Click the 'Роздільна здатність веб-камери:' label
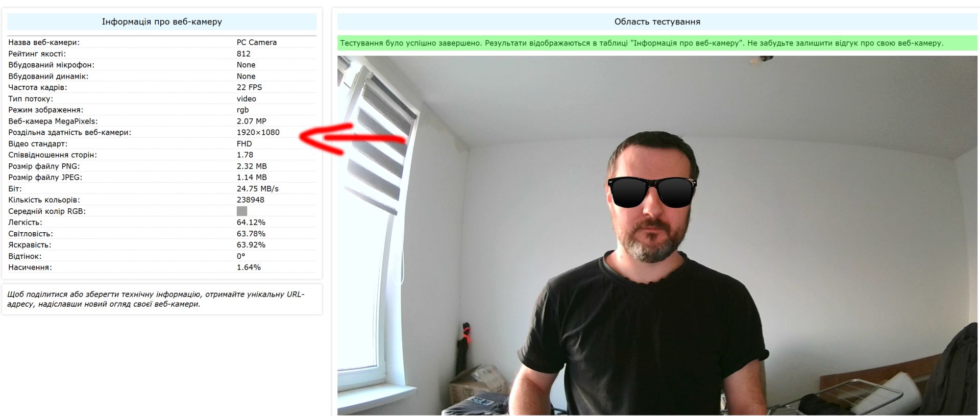 click(70, 132)
